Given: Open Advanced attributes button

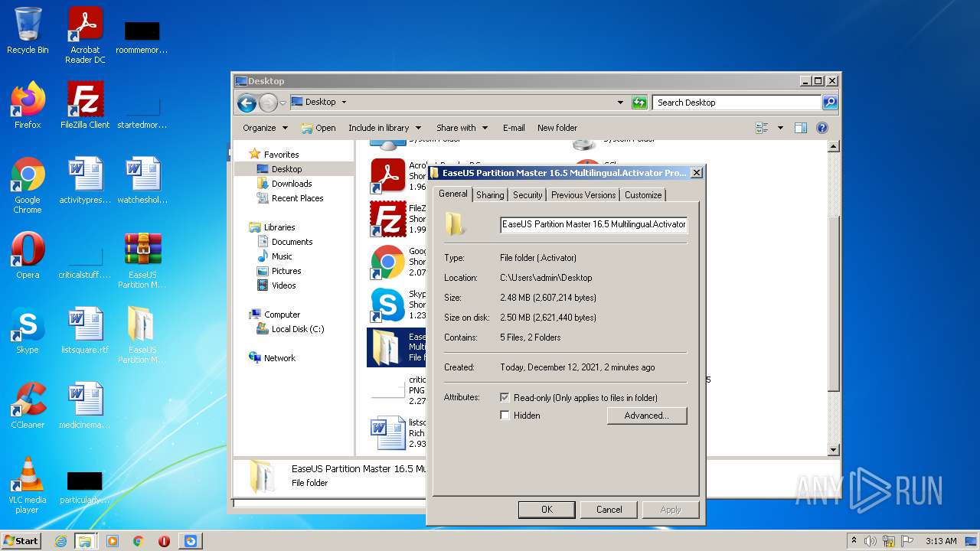Looking at the screenshot, I should [647, 416].
